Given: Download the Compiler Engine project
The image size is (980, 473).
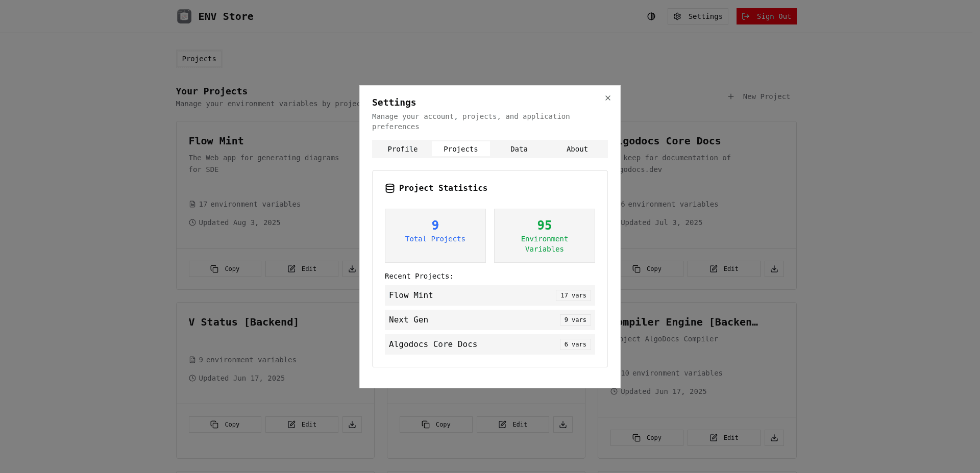Looking at the screenshot, I should pos(774,438).
